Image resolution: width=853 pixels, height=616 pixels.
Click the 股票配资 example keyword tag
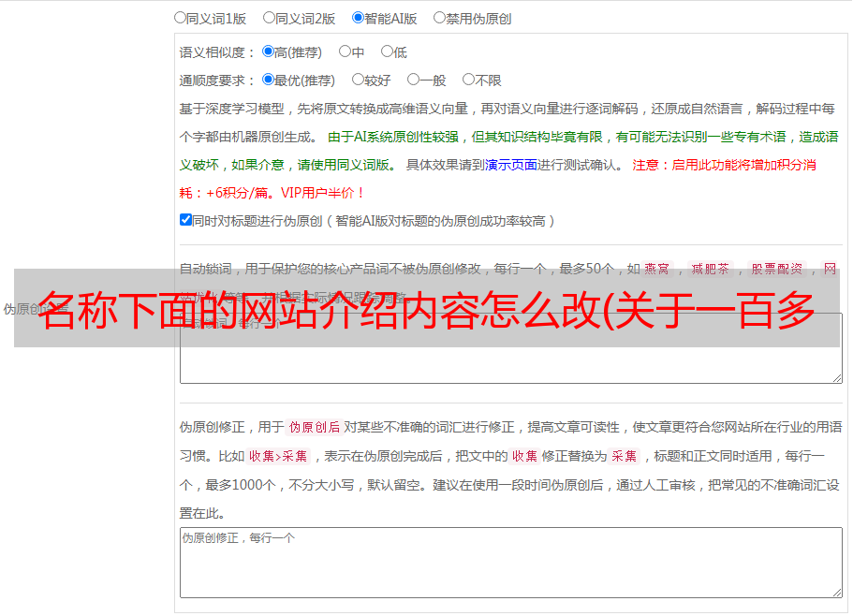(x=777, y=269)
